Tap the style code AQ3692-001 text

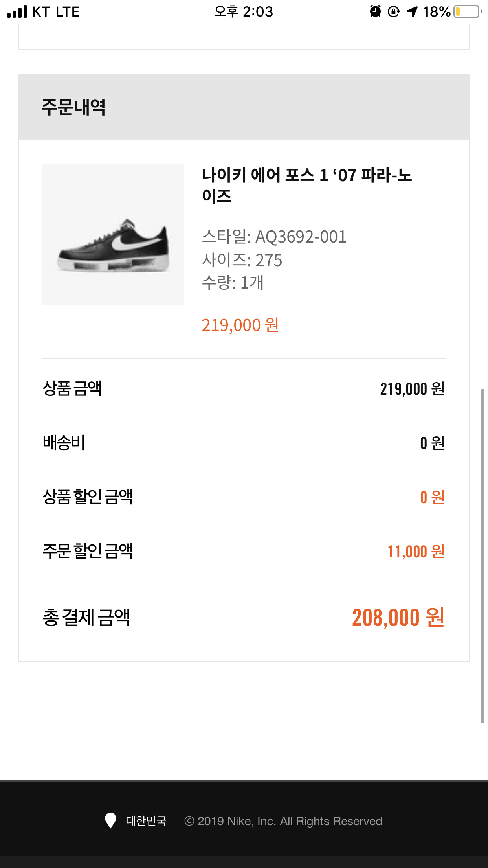click(274, 237)
